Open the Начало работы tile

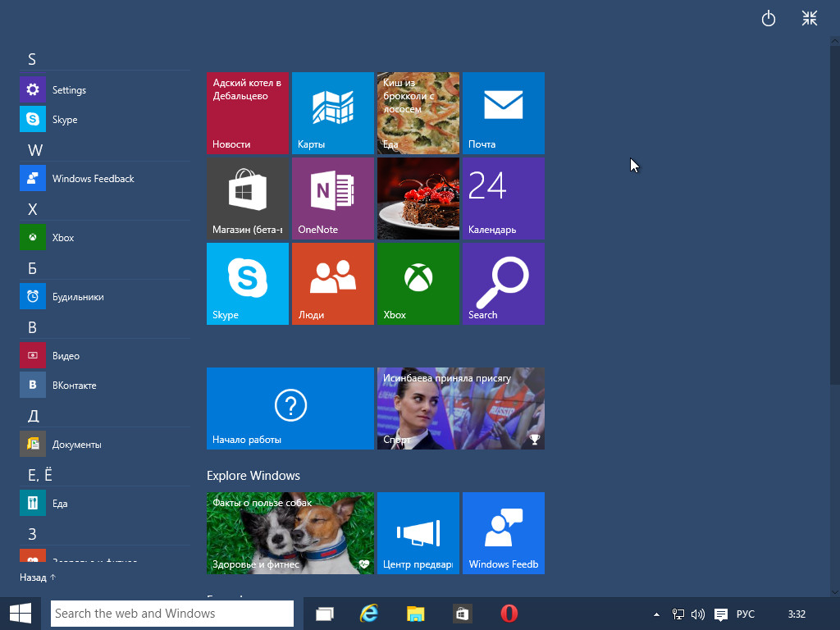click(290, 409)
